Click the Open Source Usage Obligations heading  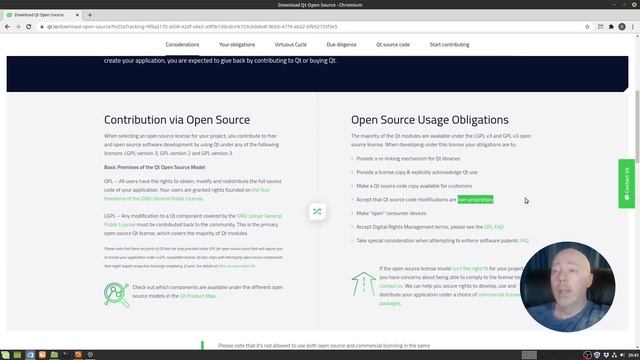pos(430,120)
